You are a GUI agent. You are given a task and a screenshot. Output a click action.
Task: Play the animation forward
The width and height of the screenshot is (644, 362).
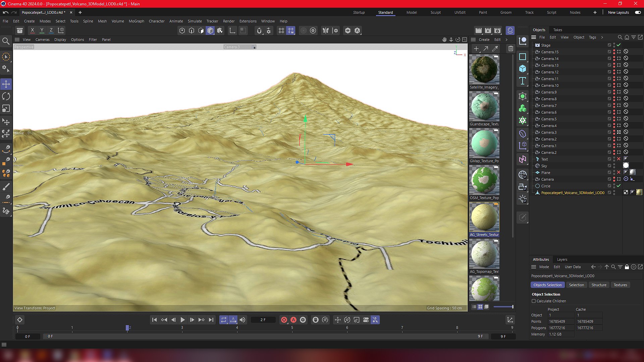click(x=183, y=320)
